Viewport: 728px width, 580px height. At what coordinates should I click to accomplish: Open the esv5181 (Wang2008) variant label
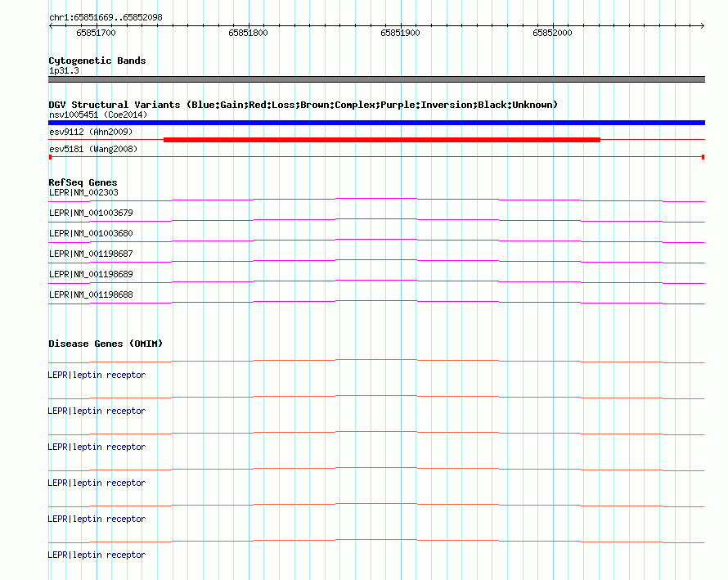point(93,149)
